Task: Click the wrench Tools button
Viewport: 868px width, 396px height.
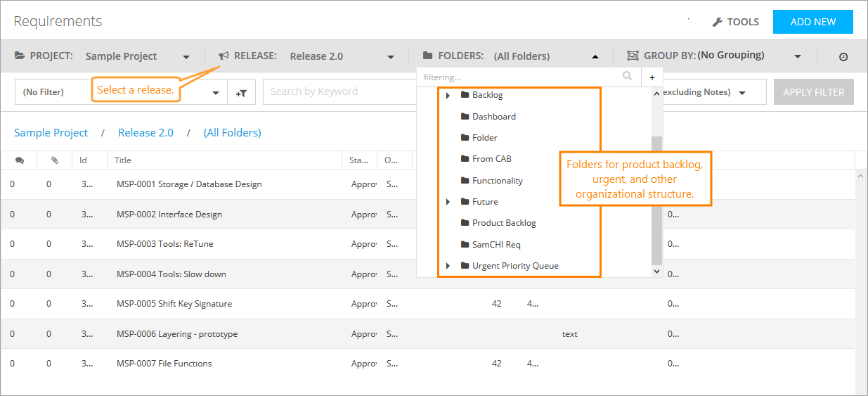Action: [735, 22]
